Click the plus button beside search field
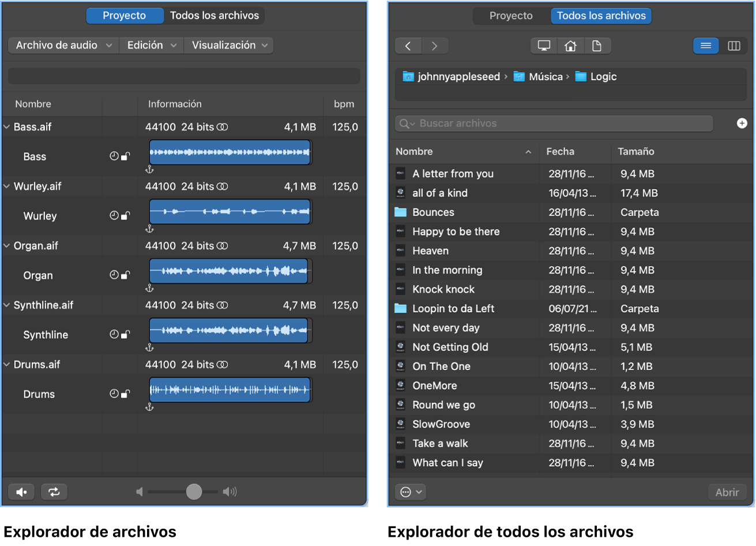756x546 pixels. click(x=742, y=123)
